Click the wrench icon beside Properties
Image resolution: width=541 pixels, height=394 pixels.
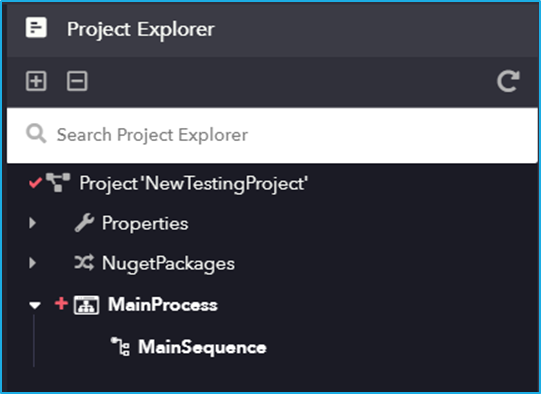coord(84,223)
